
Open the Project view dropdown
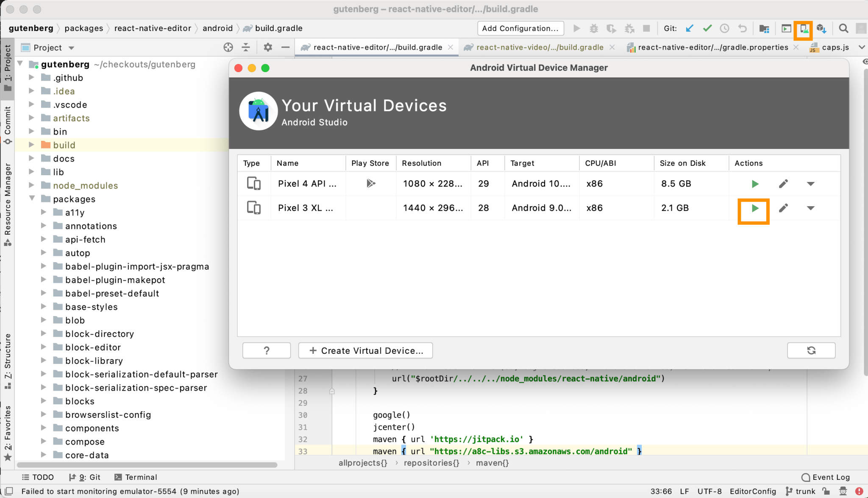pos(71,48)
